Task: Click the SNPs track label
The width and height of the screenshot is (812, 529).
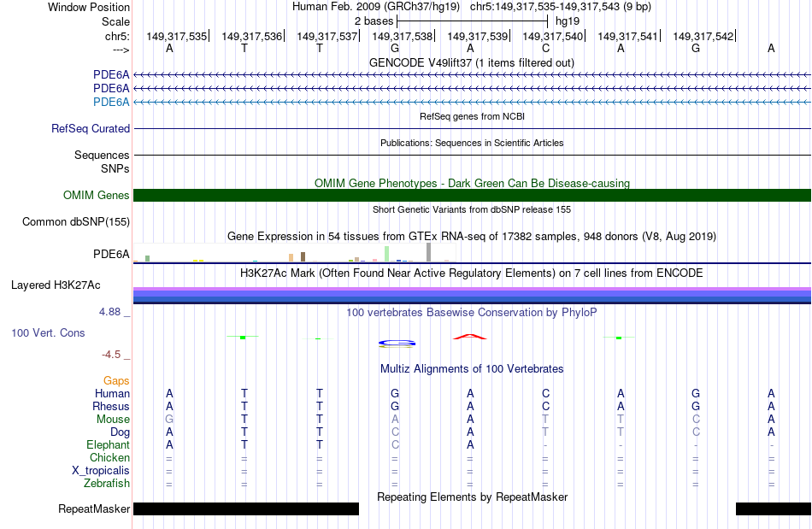Action: (115, 168)
